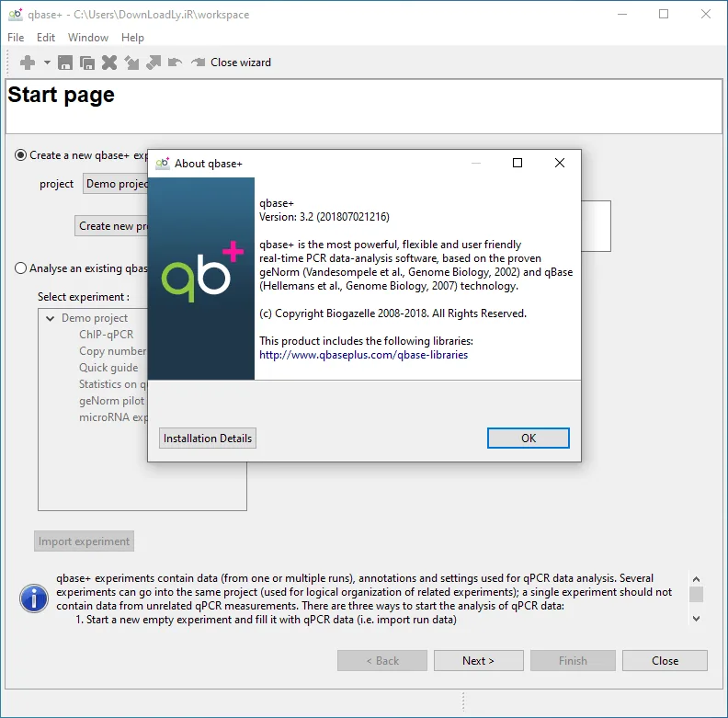The width and height of the screenshot is (728, 718).
Task: Select Analyse an existing experiment radio button
Action: [x=20, y=268]
